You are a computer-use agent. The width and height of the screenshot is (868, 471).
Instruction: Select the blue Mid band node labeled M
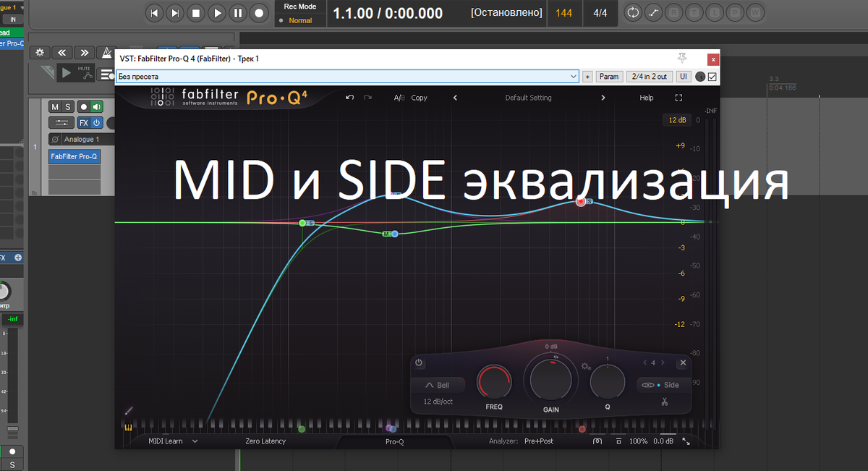click(395, 234)
